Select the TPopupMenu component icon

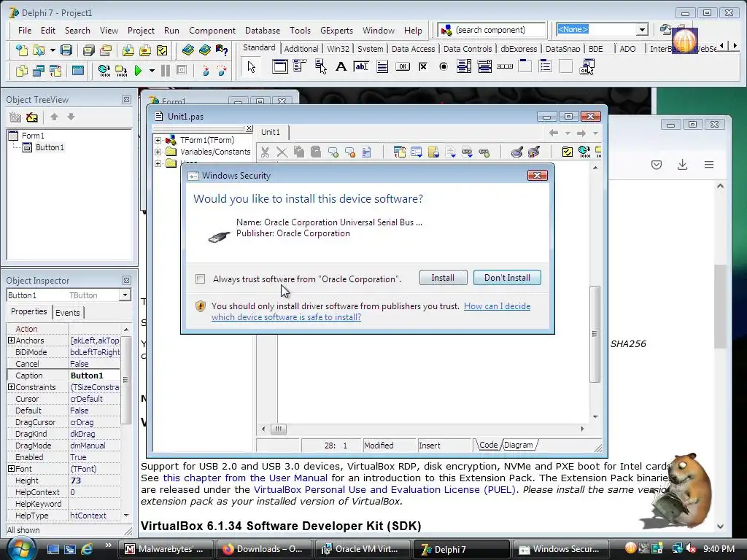pyautogui.click(x=320, y=66)
